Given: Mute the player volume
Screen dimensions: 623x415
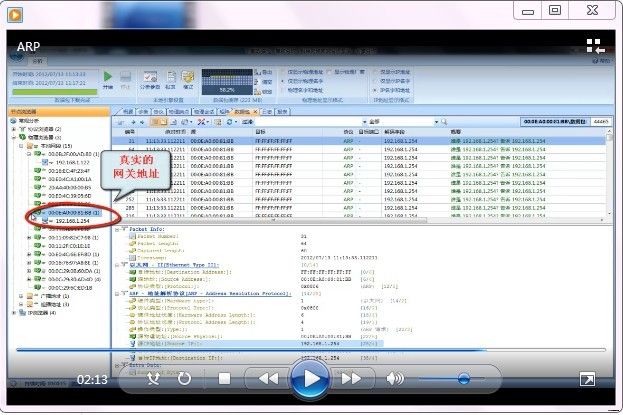Looking at the screenshot, I should click(x=395, y=378).
